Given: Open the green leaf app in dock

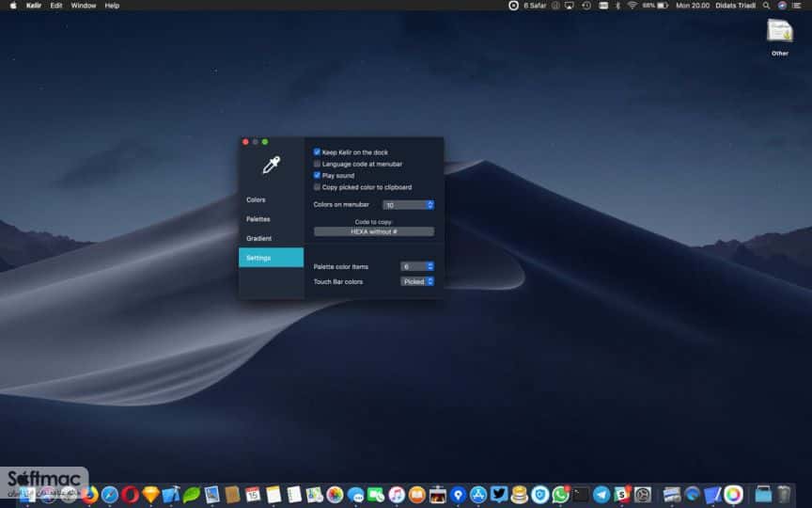Looking at the screenshot, I should tap(191, 495).
